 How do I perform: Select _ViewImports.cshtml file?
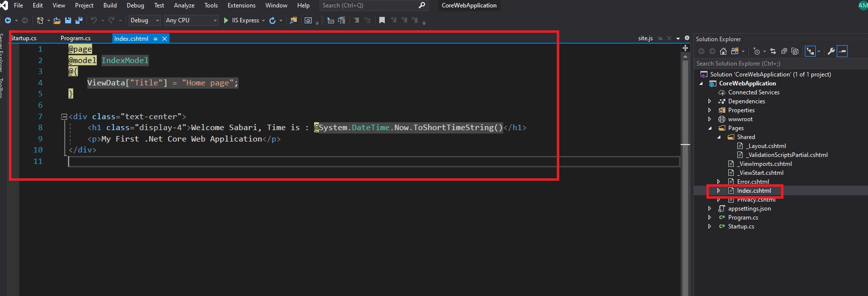(765, 164)
